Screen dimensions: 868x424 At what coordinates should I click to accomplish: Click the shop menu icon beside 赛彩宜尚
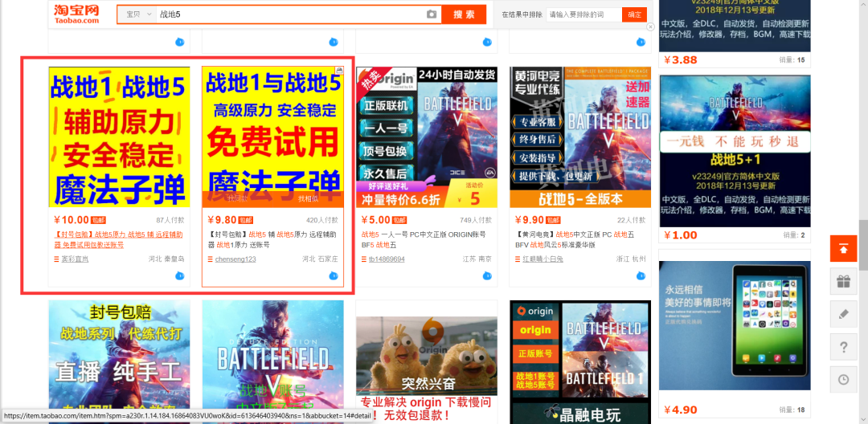[56, 259]
